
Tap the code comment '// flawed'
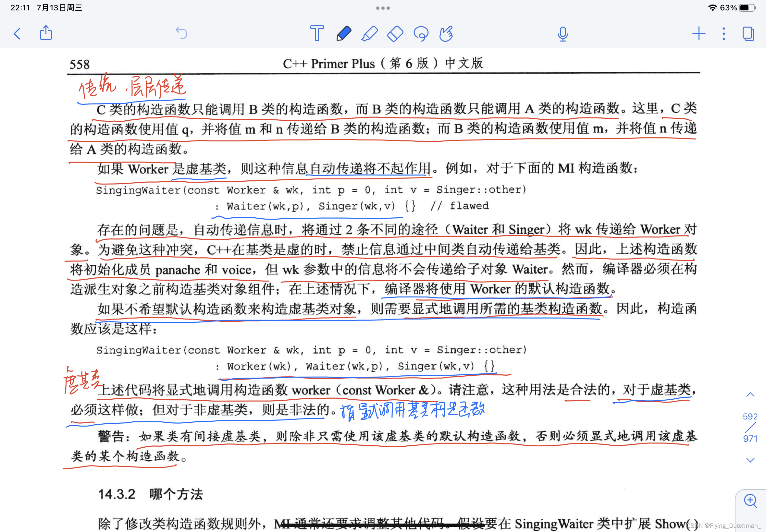pos(460,206)
